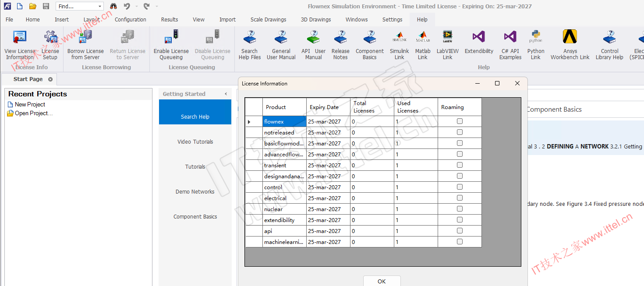Open Component Basics in Getting Started

click(x=195, y=216)
